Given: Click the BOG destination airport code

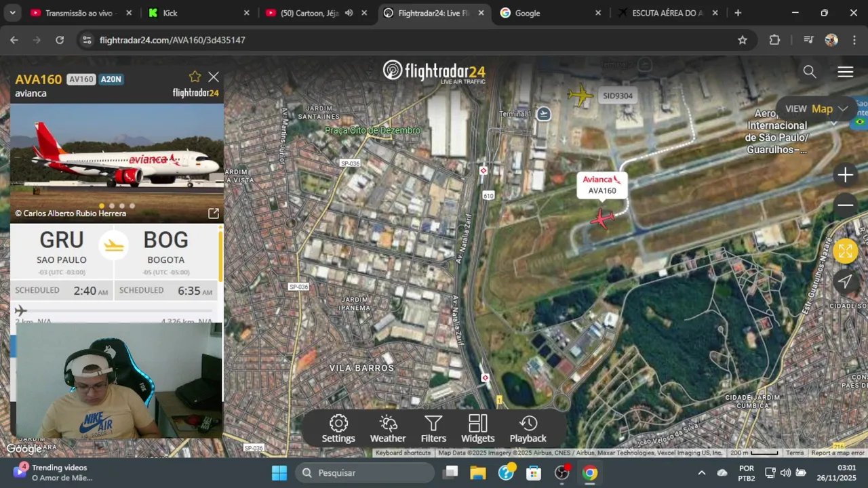Looking at the screenshot, I should pos(165,240).
